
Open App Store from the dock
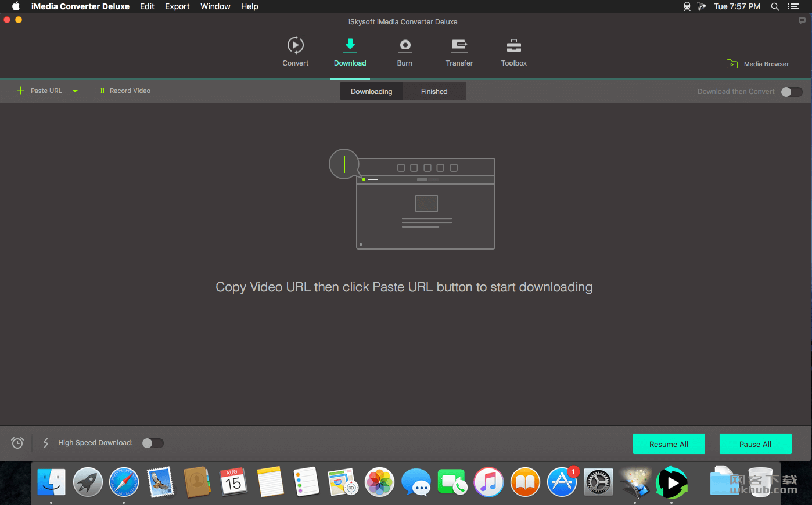(x=562, y=482)
